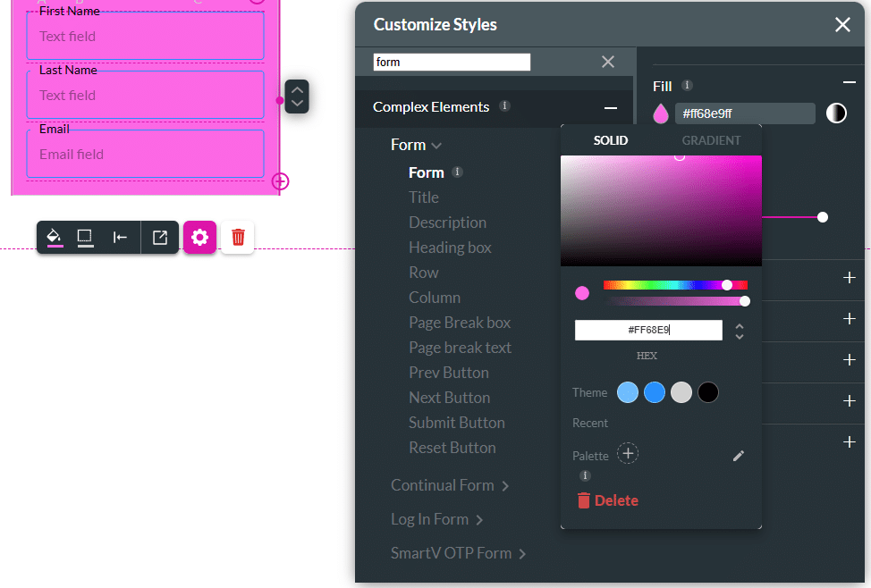The width and height of the screenshot is (871, 588).
Task: Click the border style icon in toolbar
Action: [85, 237]
